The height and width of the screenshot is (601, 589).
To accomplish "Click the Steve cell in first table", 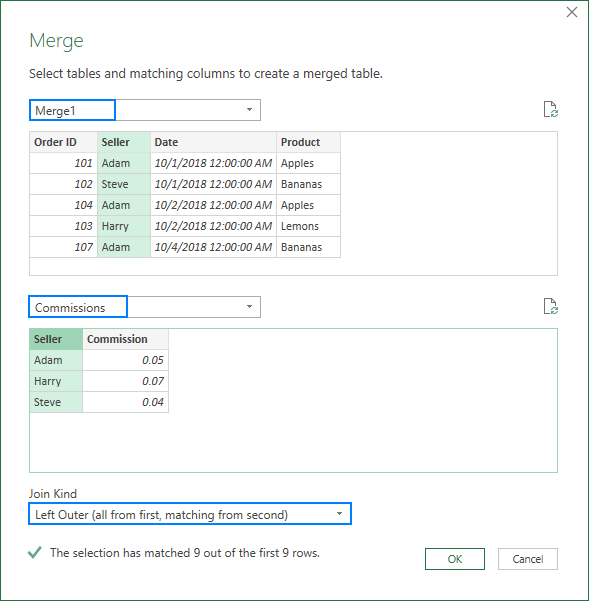I will coord(123,184).
